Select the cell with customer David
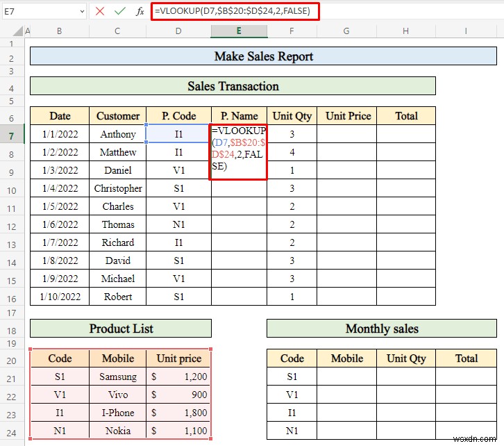The image size is (504, 446). [x=117, y=260]
